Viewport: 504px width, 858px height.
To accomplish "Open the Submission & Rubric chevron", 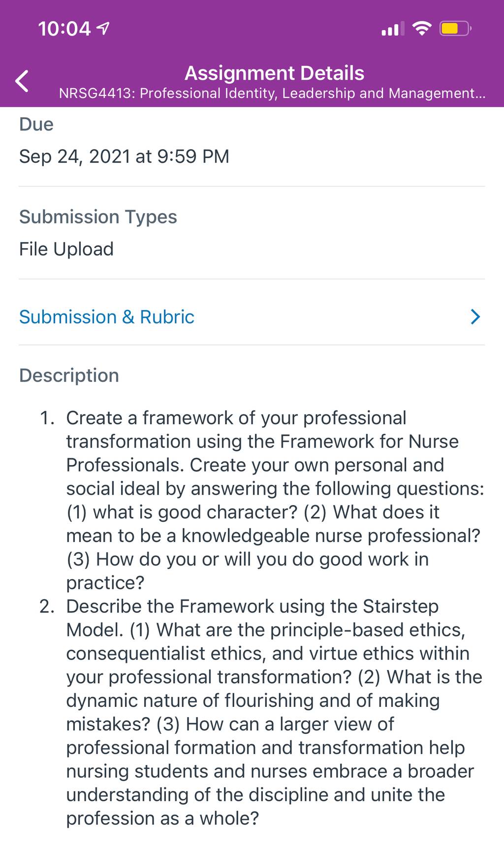I will pyautogui.click(x=475, y=317).
